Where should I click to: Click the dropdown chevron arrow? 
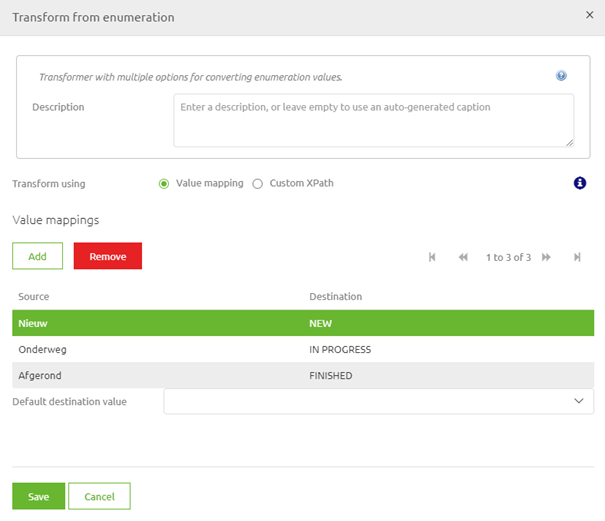coord(579,401)
